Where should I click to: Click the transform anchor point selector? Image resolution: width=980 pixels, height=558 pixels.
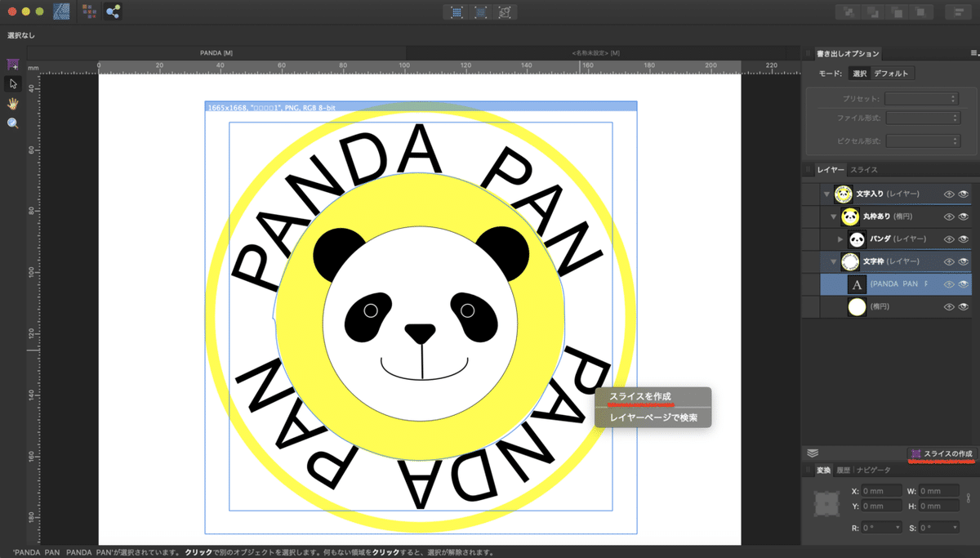[x=826, y=505]
